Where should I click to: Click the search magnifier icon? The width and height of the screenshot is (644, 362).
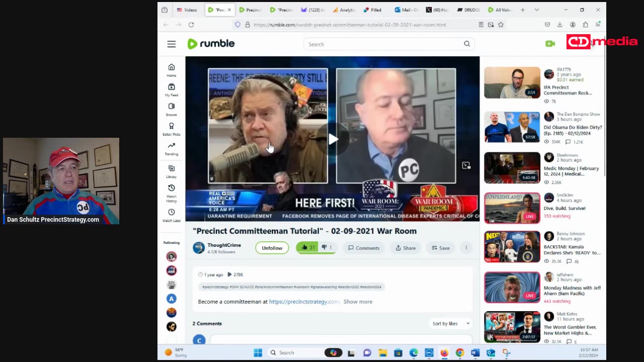pos(467,44)
